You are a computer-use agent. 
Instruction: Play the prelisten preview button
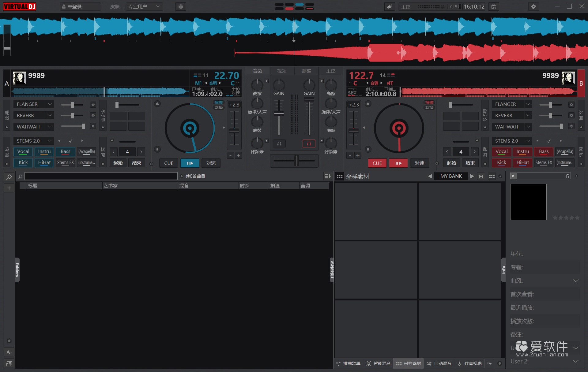[514, 176]
